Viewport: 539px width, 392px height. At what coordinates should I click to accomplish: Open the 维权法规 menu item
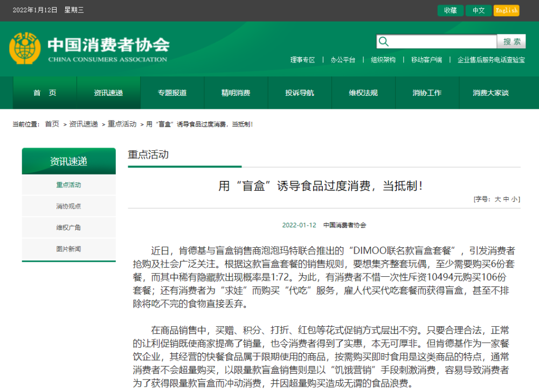363,93
